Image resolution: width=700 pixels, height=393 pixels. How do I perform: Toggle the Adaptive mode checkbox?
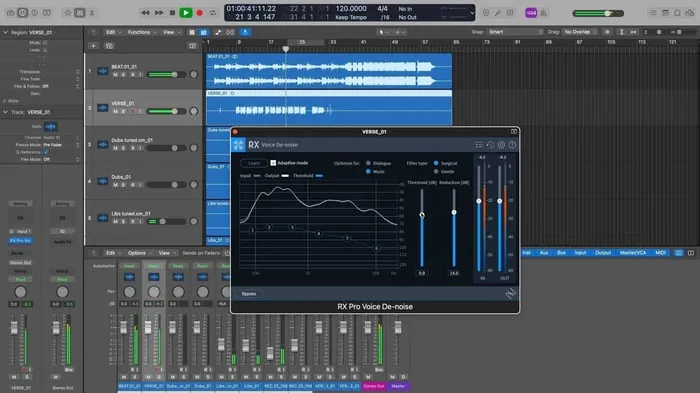(273, 163)
